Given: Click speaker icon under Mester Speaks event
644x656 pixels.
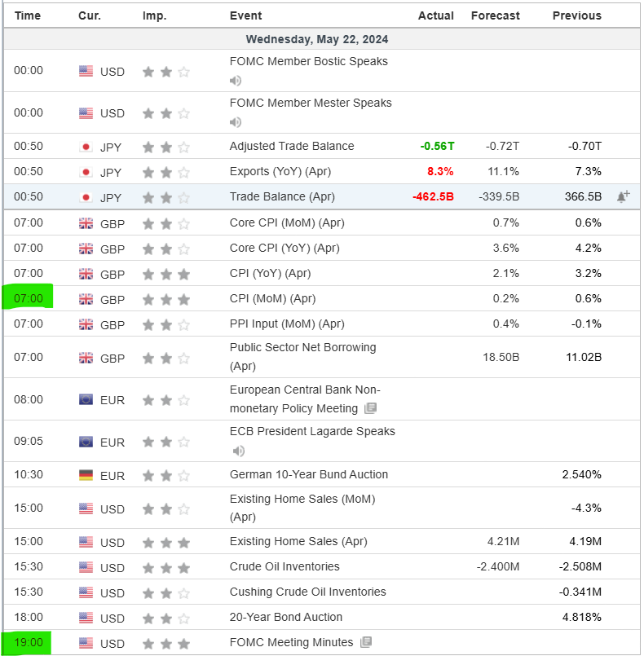Looking at the screenshot, I should click(x=236, y=122).
